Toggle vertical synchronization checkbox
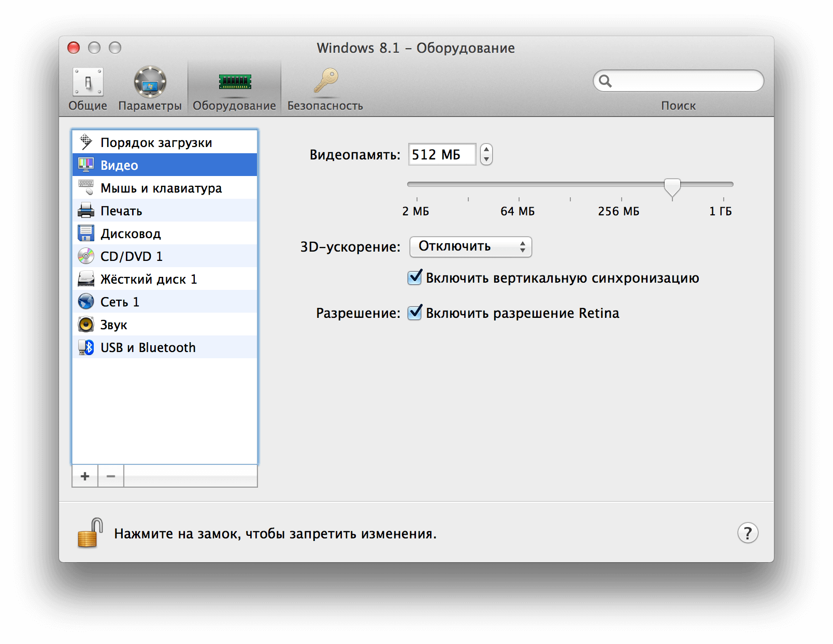This screenshot has height=644, width=833. coord(414,277)
